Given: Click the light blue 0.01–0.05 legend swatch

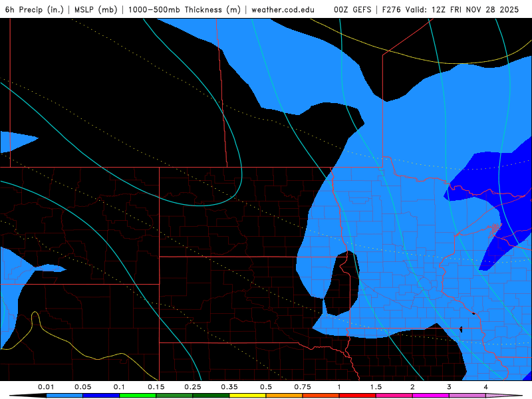Looking at the screenshot, I should 65,396.
